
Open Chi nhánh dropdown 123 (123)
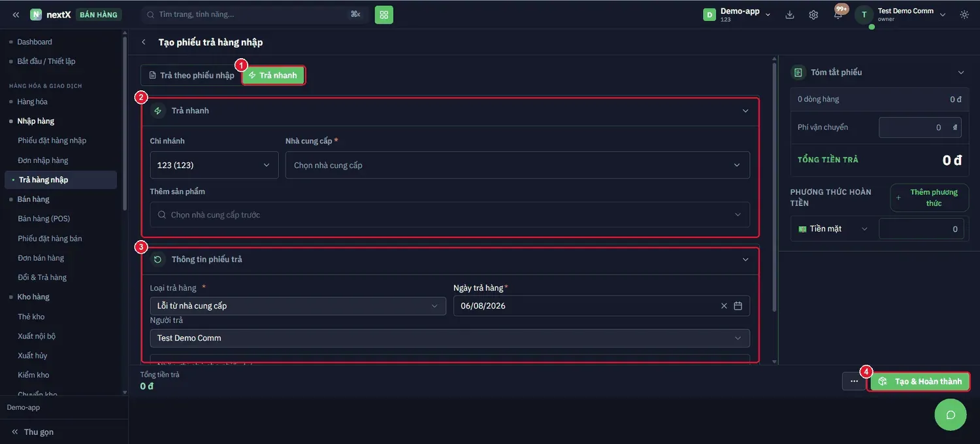(x=214, y=165)
